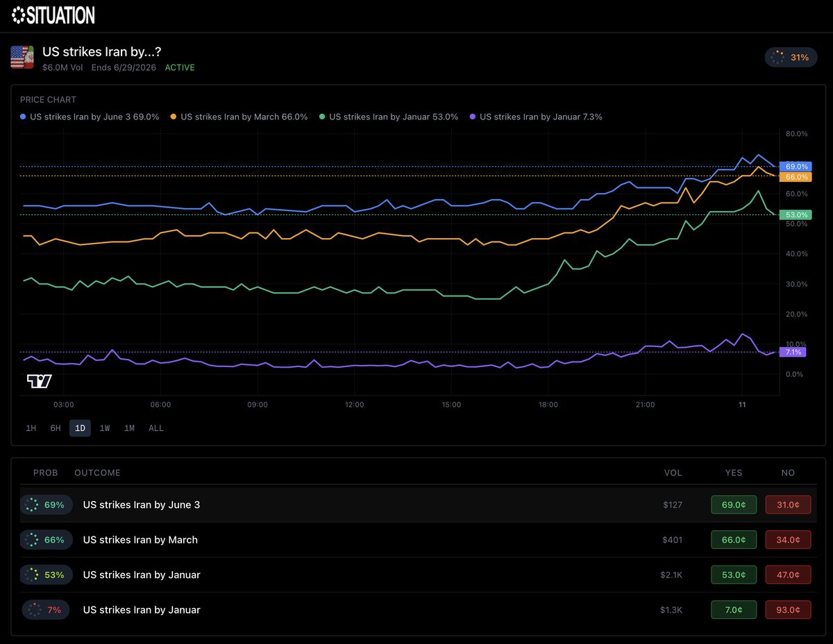Screen dimensions: 833x644
Task: Buy YES at 69.0¢ for June 3
Action: coord(734,505)
